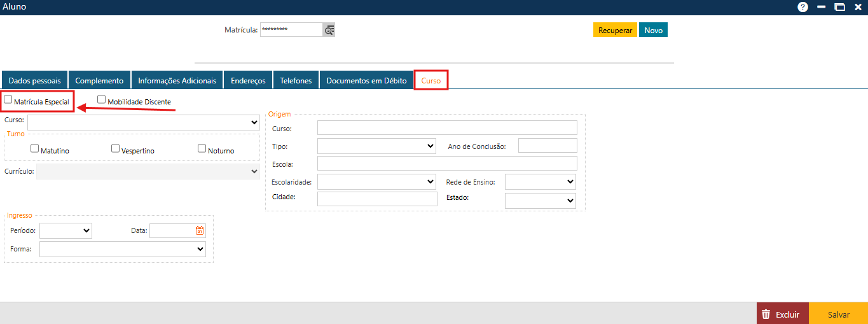Image resolution: width=868 pixels, height=324 pixels.
Task: Switch to the Dados pessoais tab
Action: click(x=35, y=81)
